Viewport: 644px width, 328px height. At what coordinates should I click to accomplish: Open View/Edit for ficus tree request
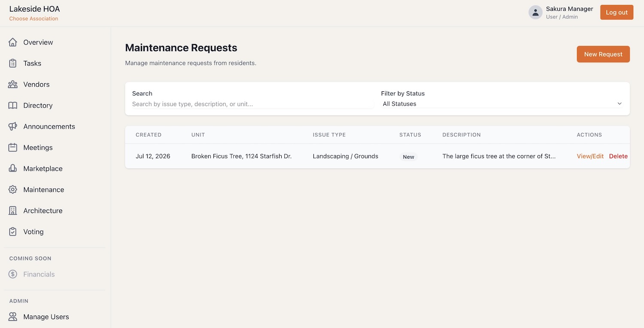click(x=590, y=156)
